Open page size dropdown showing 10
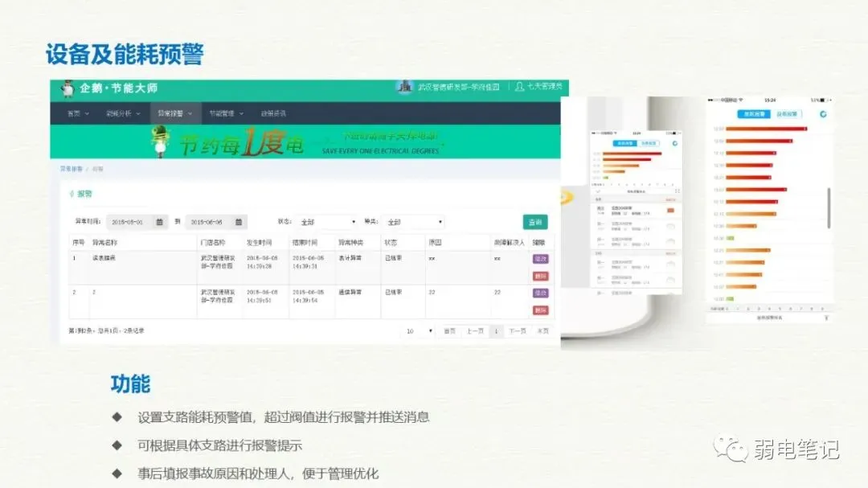The image size is (868, 488). click(x=419, y=330)
